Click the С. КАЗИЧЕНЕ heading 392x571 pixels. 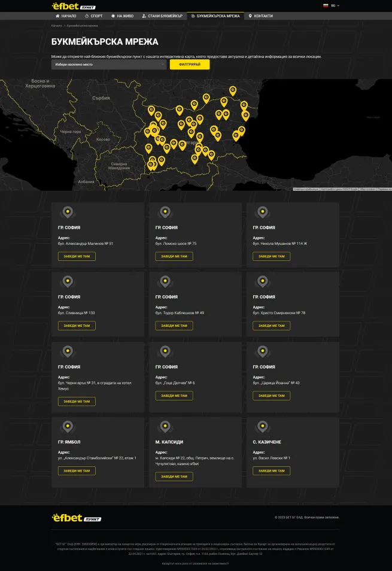(267, 442)
